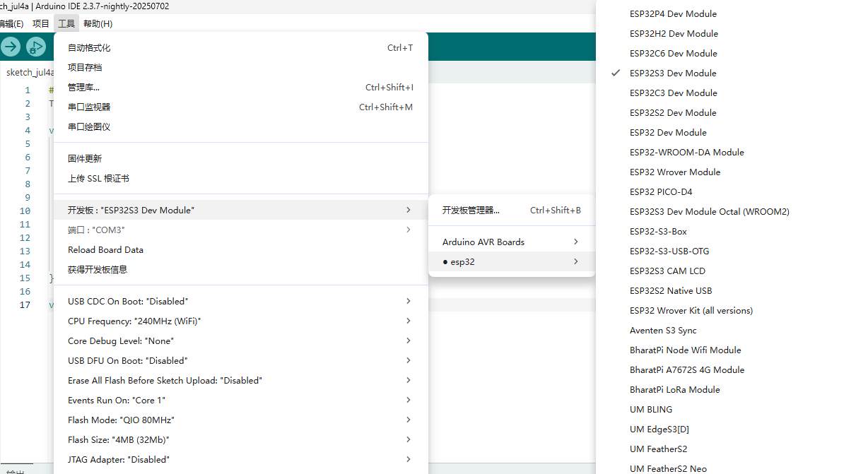Click Reload Board Data
Viewport: 868px width, 474px height.
click(241, 250)
